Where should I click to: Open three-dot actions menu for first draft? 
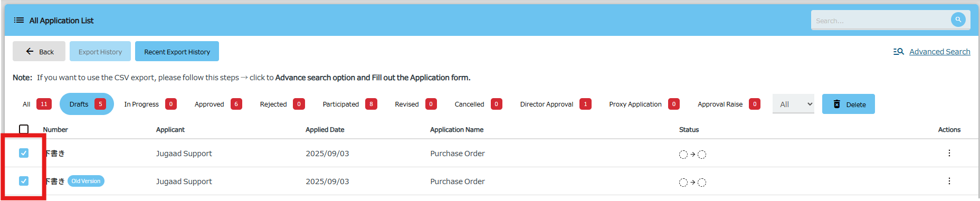click(949, 153)
